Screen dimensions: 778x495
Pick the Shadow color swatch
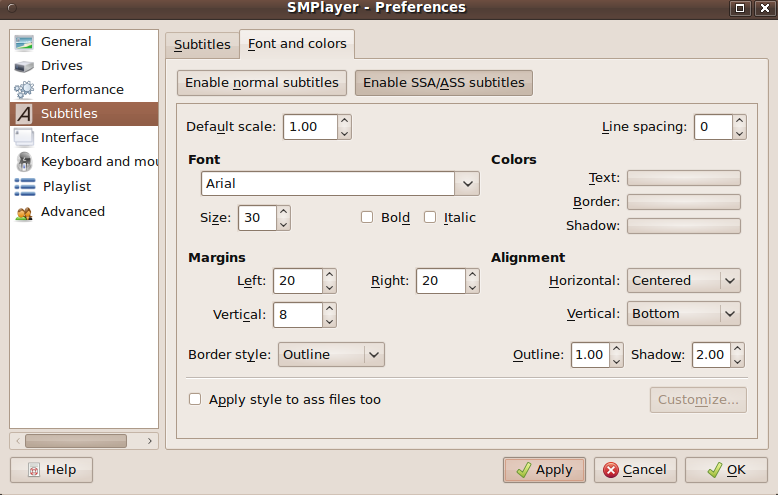(684, 226)
